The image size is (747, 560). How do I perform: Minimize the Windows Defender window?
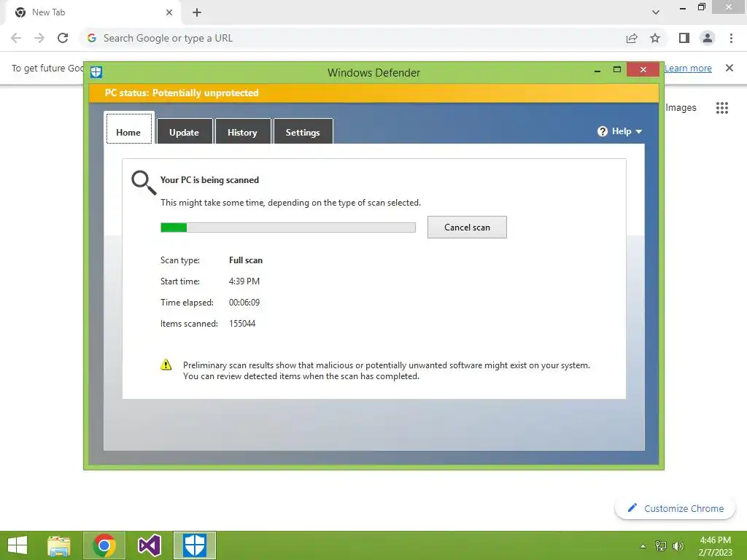point(597,70)
